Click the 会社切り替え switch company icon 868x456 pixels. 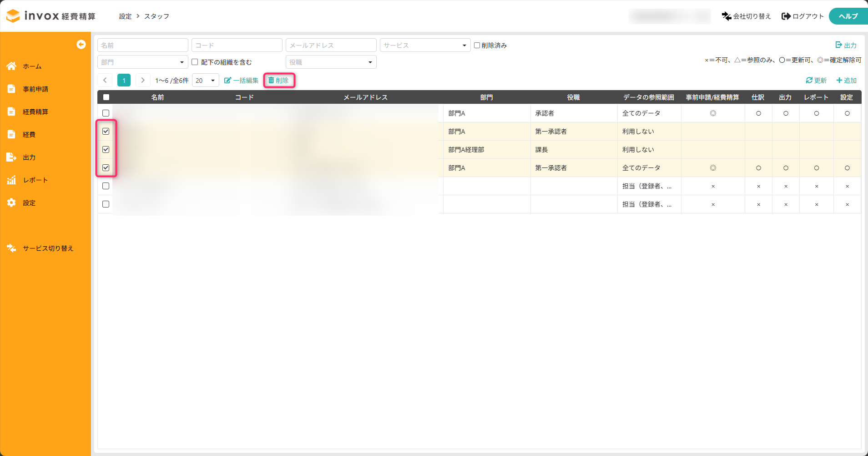click(727, 16)
